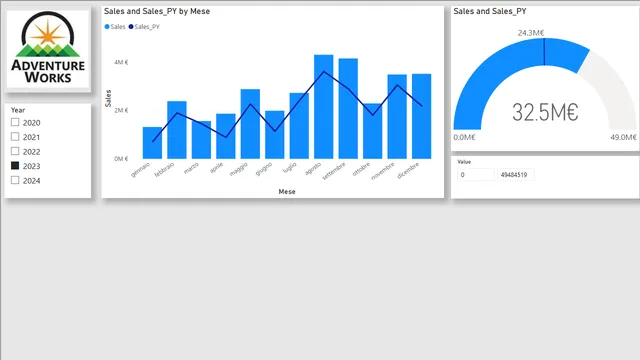The width and height of the screenshot is (640, 360).
Task: Select the settembre sales bar
Action: point(348,109)
